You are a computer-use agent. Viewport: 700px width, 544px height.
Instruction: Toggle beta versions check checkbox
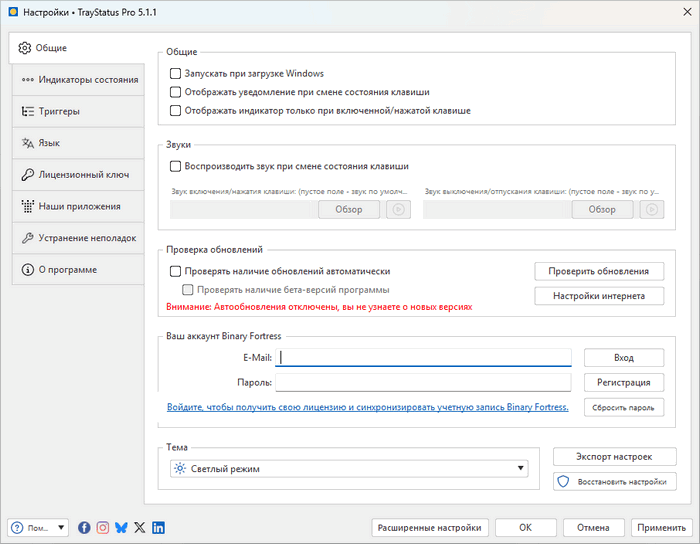click(x=188, y=290)
